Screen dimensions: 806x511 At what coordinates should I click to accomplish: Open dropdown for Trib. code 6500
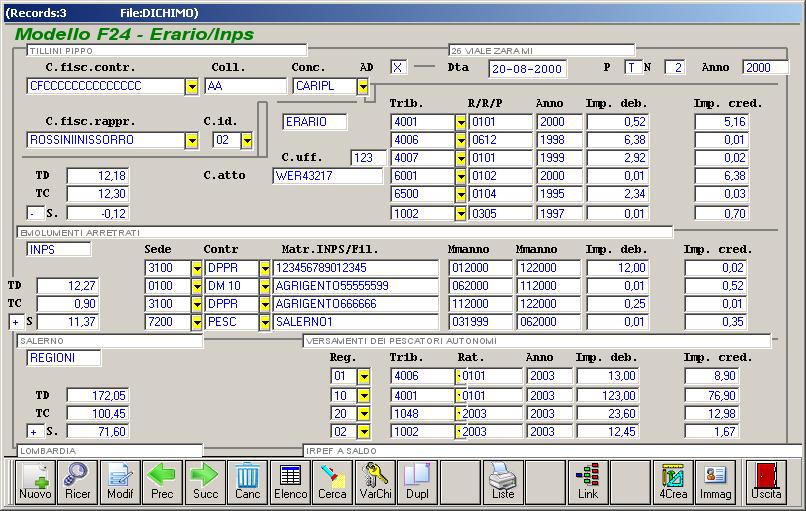click(x=461, y=194)
